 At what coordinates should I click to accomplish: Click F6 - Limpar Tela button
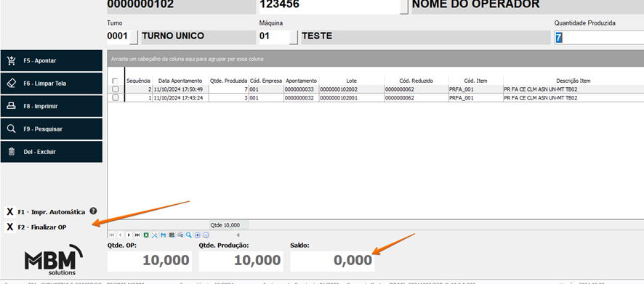pos(52,84)
